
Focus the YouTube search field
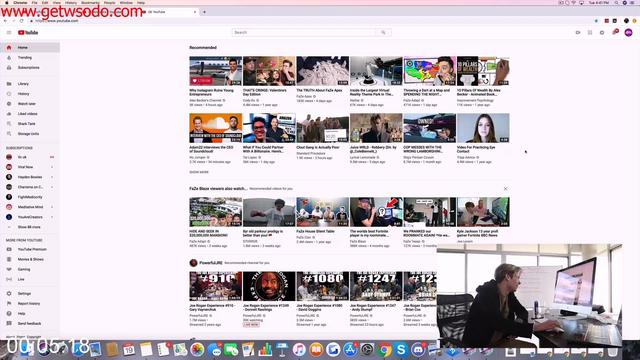click(x=303, y=32)
